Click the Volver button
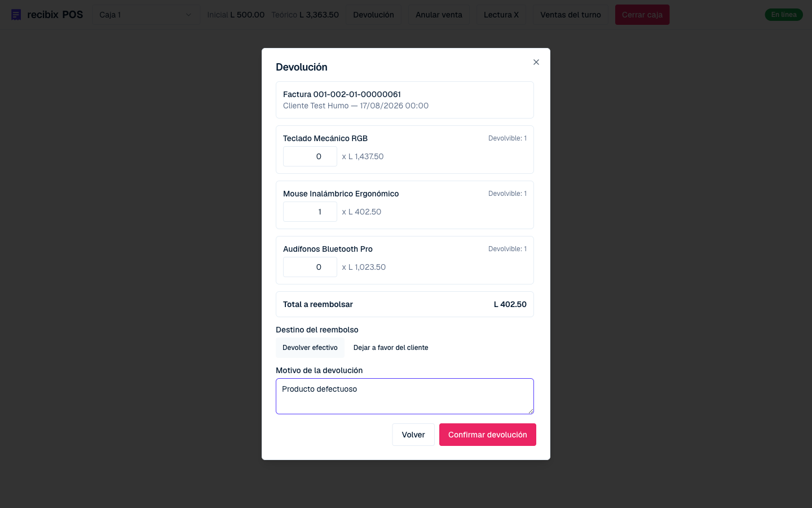Viewport: 812px width, 508px height. (x=413, y=435)
